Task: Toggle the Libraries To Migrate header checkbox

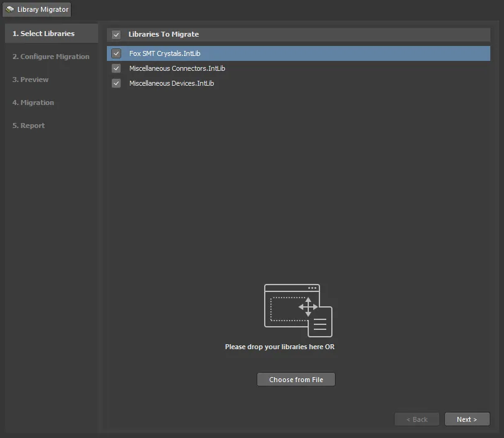Action: [x=116, y=34]
